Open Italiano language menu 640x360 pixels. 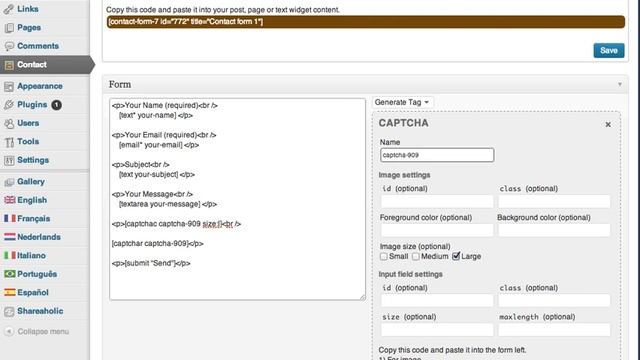pos(31,255)
